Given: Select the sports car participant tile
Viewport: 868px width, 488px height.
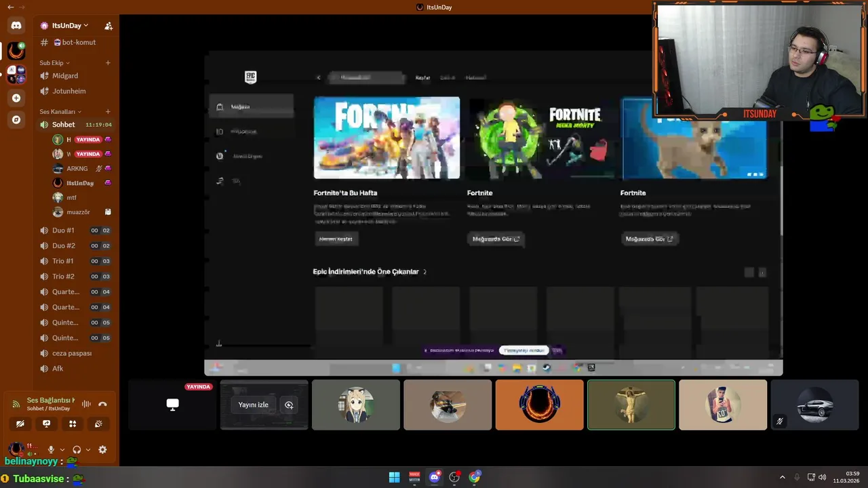Looking at the screenshot, I should coord(814,405).
